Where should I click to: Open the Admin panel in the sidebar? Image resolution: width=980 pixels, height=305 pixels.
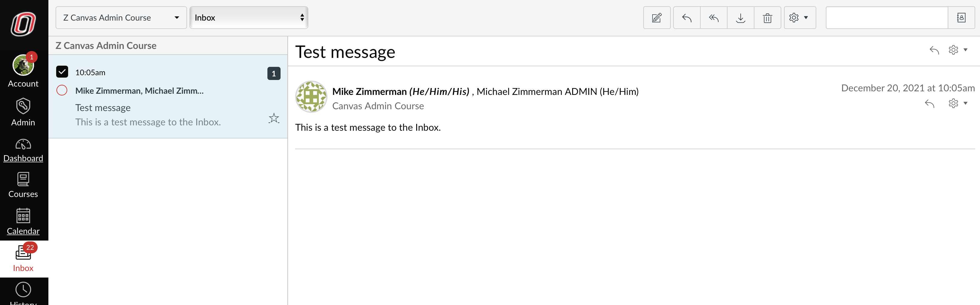pos(23,112)
